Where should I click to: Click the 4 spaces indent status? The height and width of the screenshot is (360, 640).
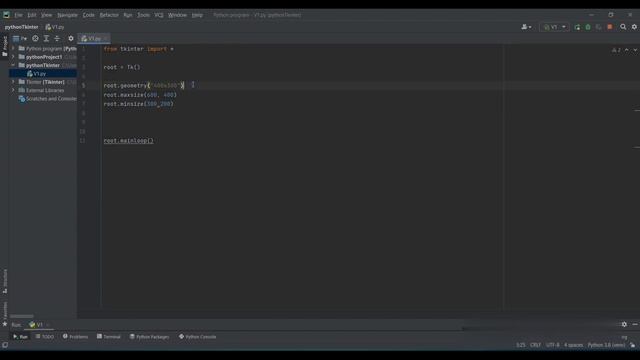point(573,345)
